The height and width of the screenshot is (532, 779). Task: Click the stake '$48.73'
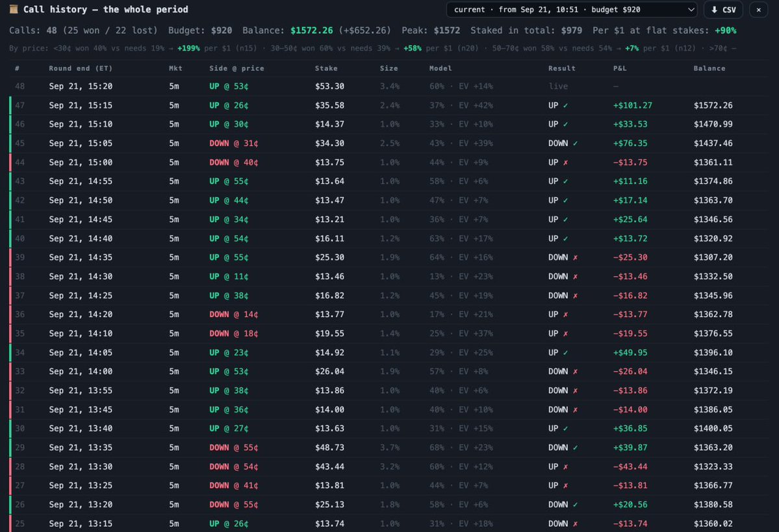coord(329,448)
